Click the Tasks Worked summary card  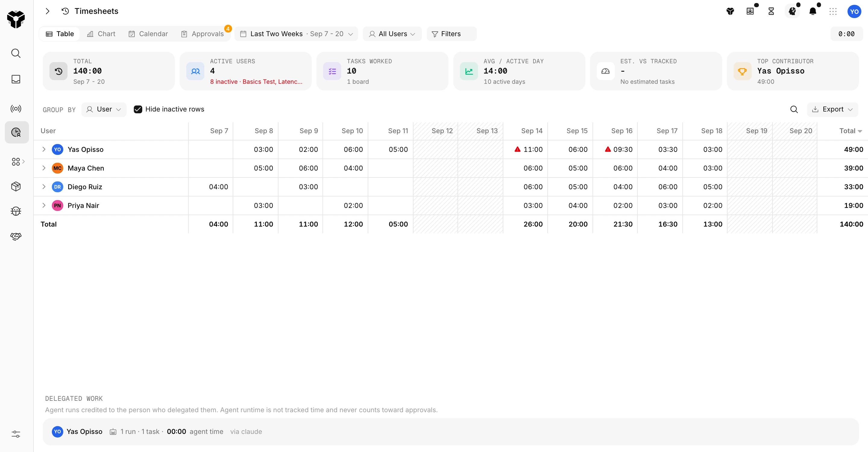382,71
